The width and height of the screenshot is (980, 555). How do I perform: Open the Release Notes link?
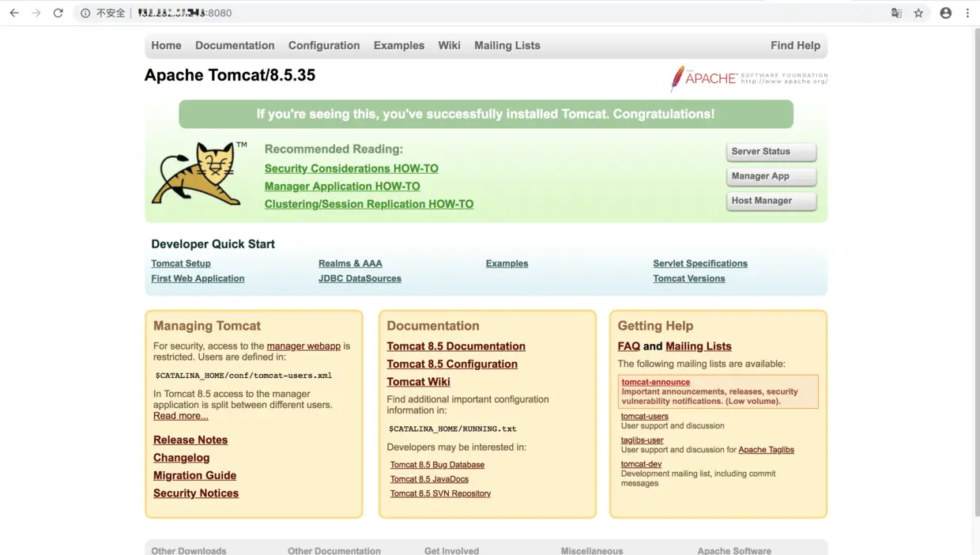point(190,440)
